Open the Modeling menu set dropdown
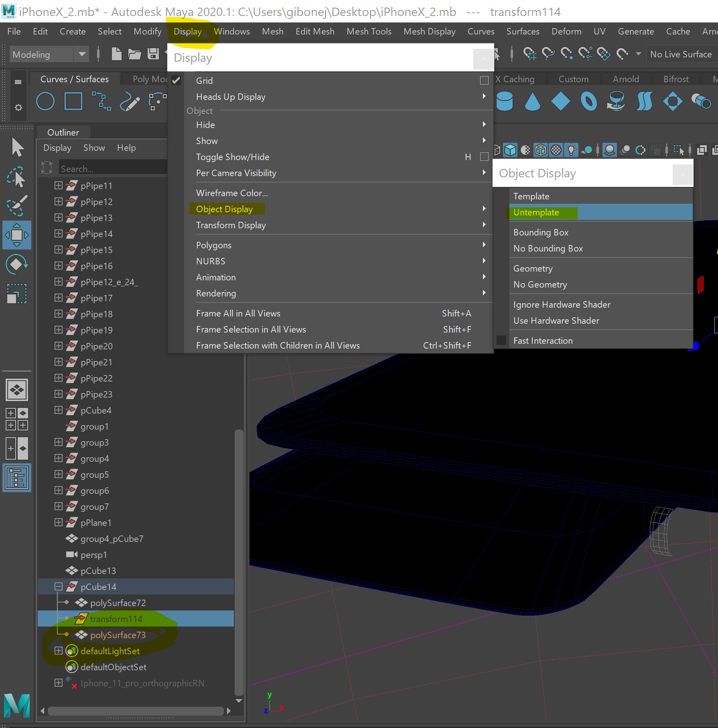 (x=82, y=54)
